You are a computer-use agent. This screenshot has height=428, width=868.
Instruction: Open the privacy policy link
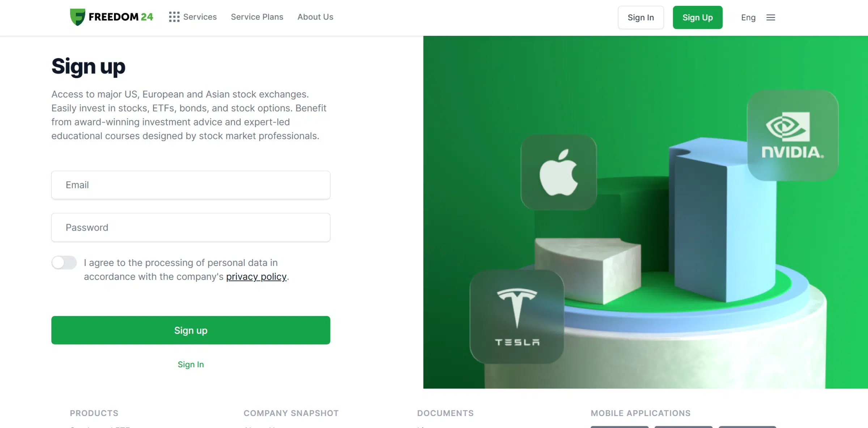click(256, 277)
